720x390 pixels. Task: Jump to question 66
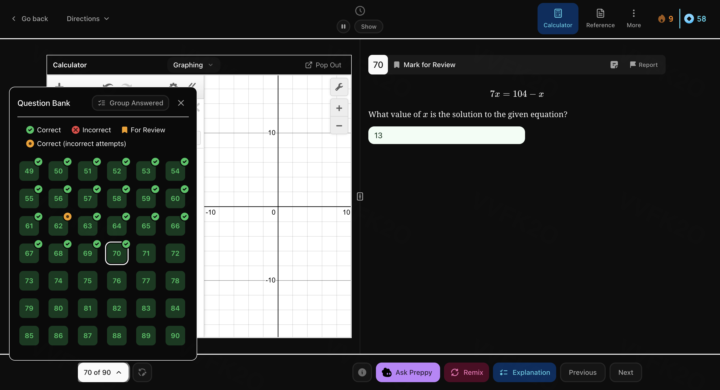(175, 226)
